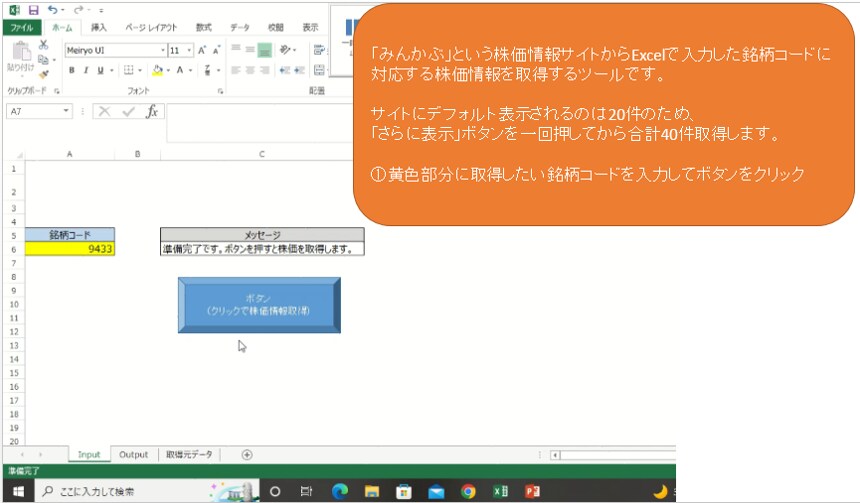
Task: Toggle the highlighted bottom align icon
Action: pos(264,50)
